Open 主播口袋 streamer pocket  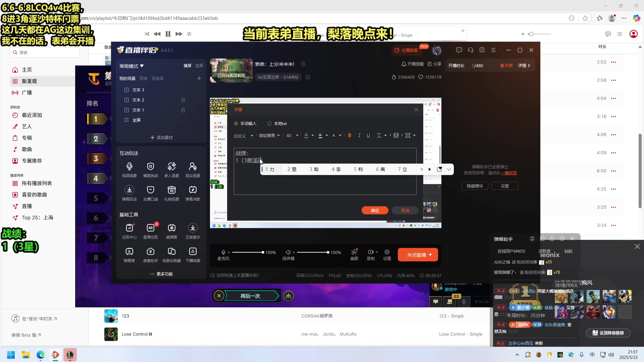coord(150,193)
